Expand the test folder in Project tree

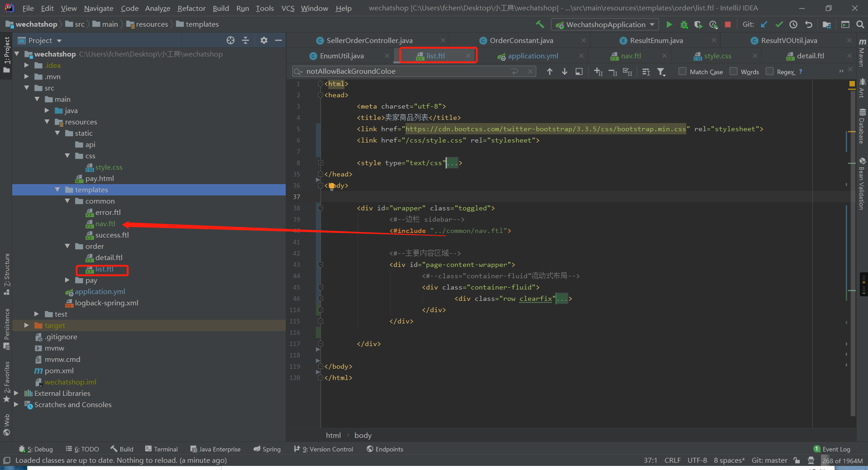37,313
